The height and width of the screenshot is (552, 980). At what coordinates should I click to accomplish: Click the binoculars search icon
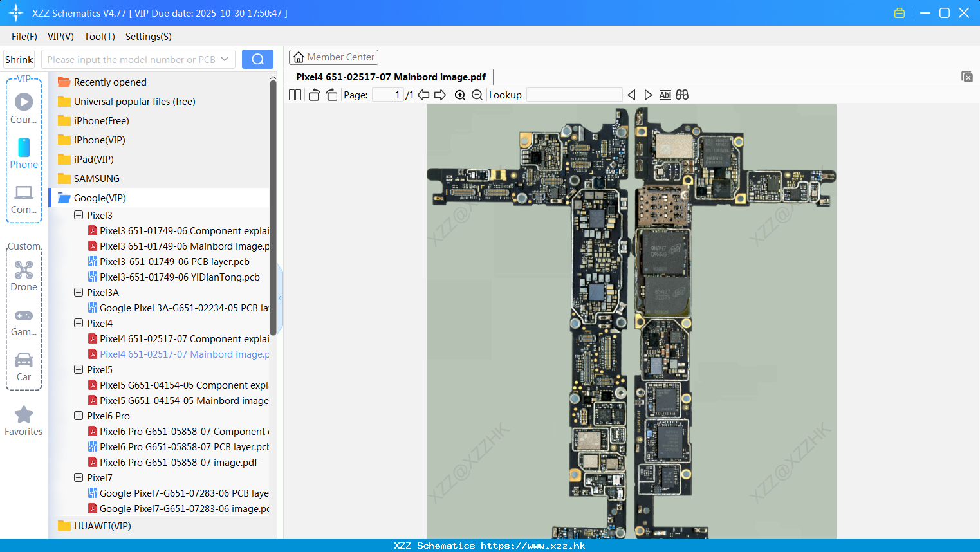(x=682, y=95)
